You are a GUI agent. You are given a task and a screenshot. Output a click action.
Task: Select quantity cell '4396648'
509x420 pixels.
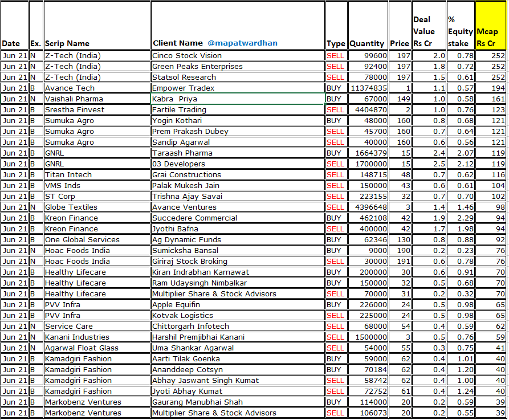coord(368,207)
